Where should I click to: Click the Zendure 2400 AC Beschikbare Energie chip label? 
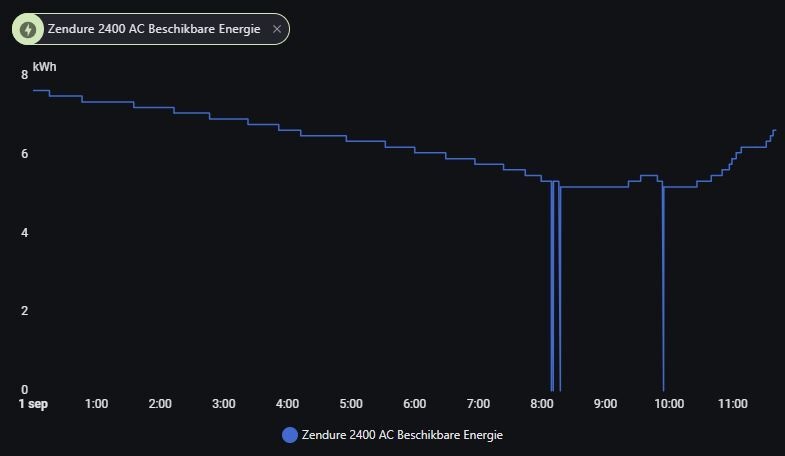click(154, 30)
